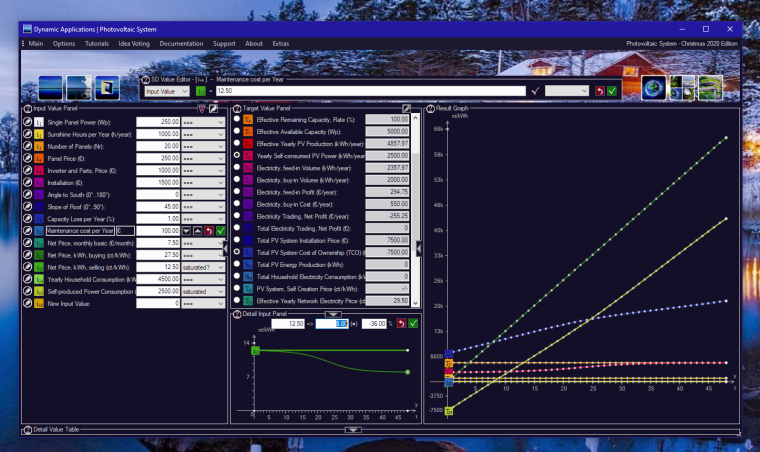Select Effective Yearly PV Production radio button
The height and width of the screenshot is (452, 760).
click(237, 143)
